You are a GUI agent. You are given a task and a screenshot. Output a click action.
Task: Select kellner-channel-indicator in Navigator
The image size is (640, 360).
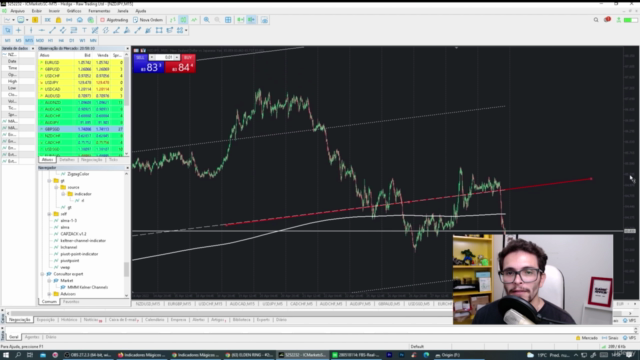pyautogui.click(x=83, y=241)
